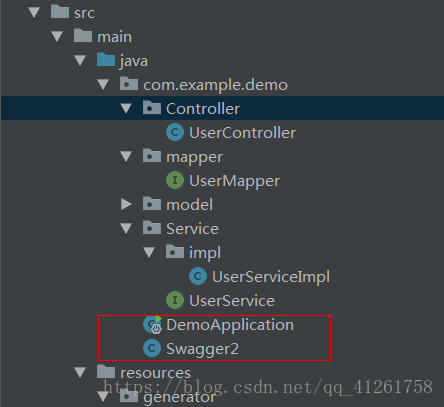The image size is (444, 407).
Task: Collapse the java folder arrow
Action: click(x=80, y=60)
